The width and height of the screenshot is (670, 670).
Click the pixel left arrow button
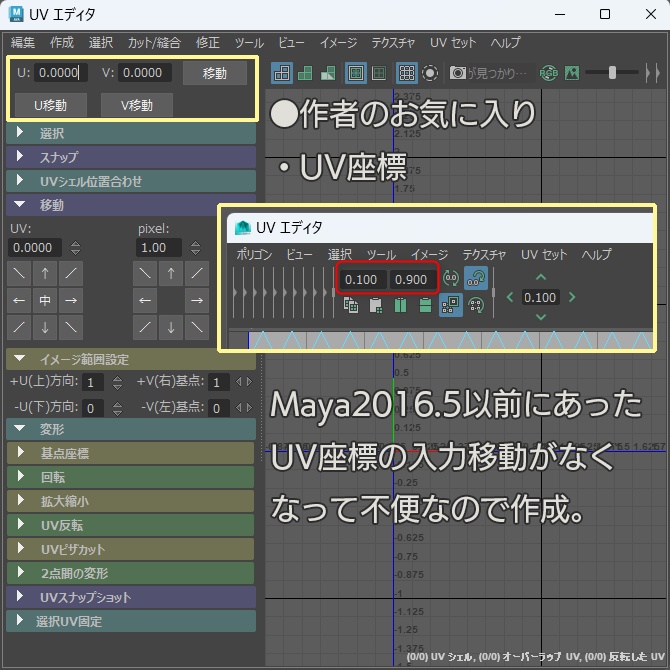coord(145,300)
